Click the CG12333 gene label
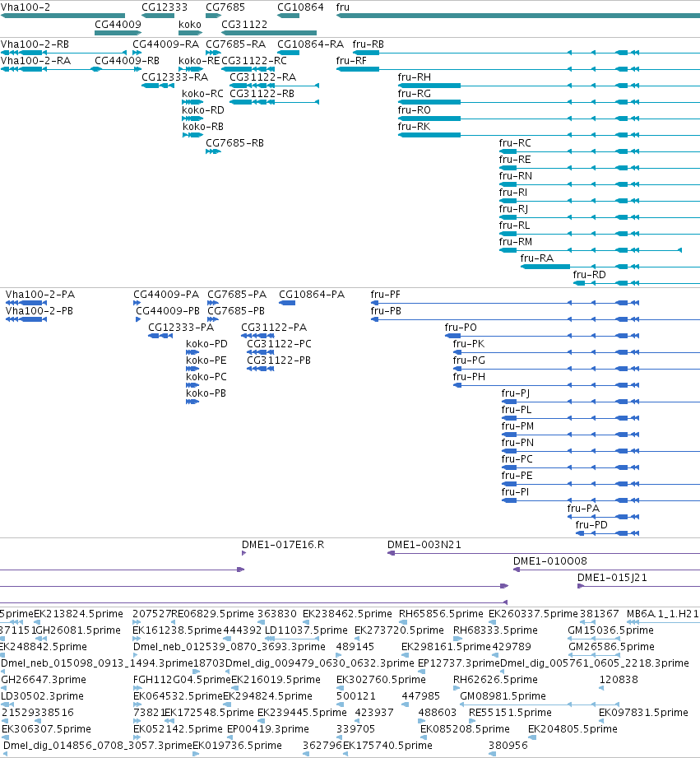This screenshot has width=700, height=758. tap(165, 7)
